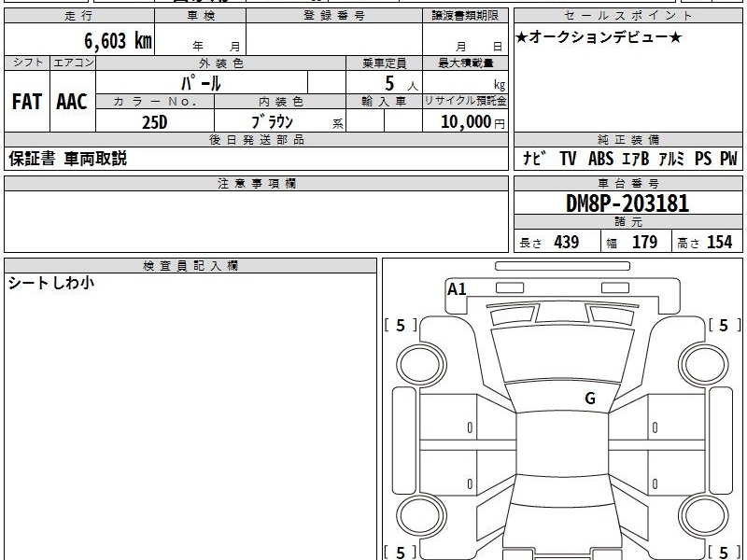
Task: Click the 譲渡書類期限 header cell
Action: tap(465, 16)
